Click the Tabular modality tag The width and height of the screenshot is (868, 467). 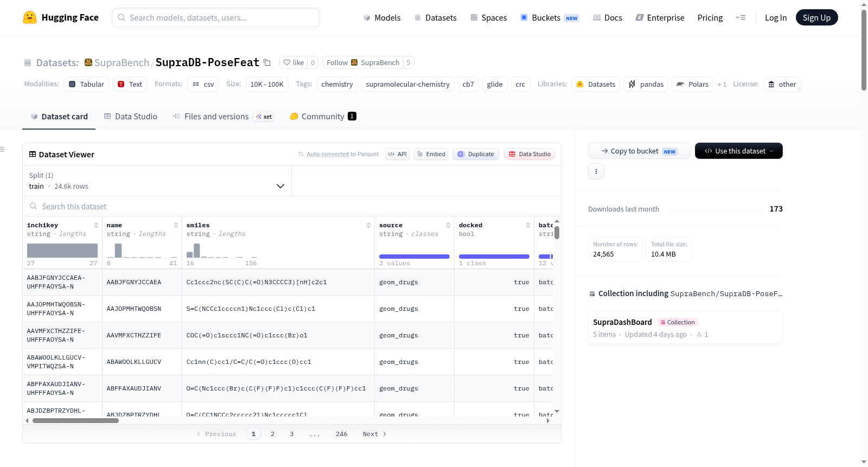[x=86, y=84]
